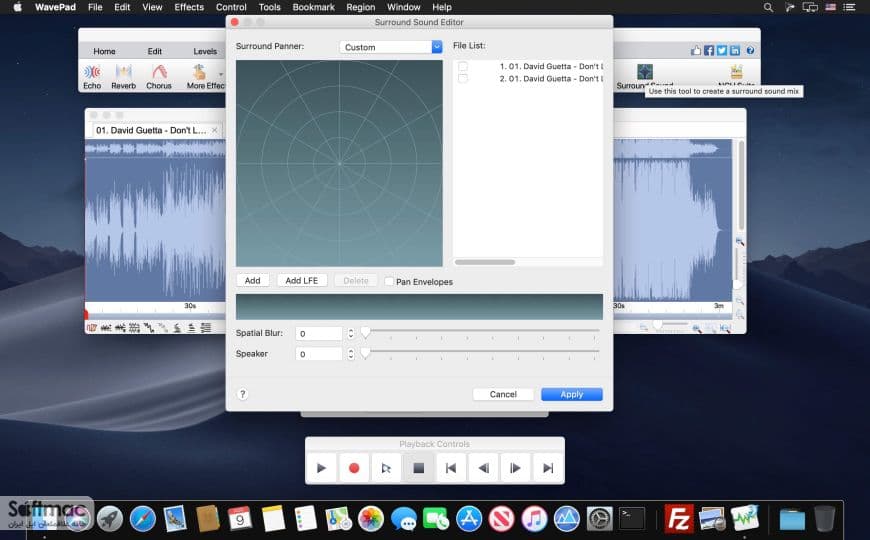Jump to start with Go to Start button
This screenshot has width=870, height=540.
point(451,468)
